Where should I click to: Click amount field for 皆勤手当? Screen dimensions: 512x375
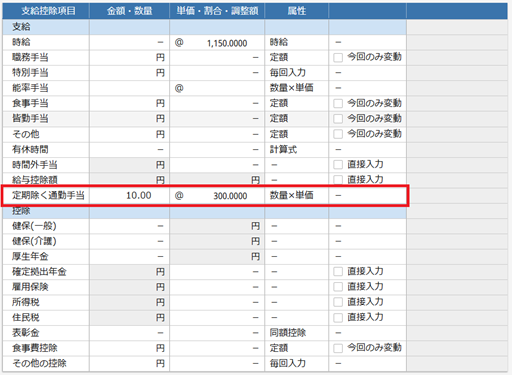129,119
